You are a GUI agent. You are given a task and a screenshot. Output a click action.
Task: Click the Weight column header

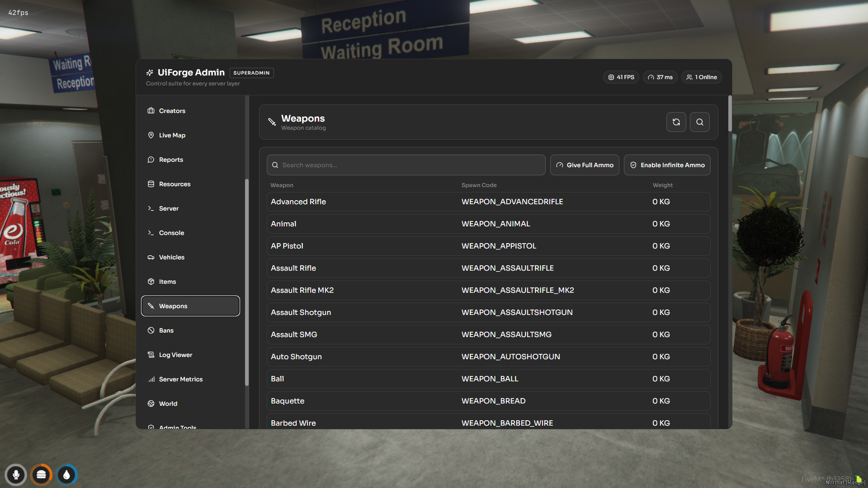pos(662,185)
